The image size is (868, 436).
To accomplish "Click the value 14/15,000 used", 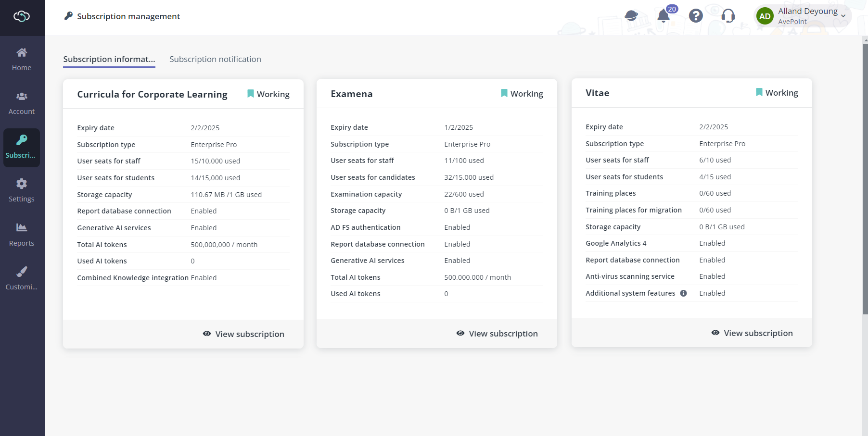I will [216, 178].
